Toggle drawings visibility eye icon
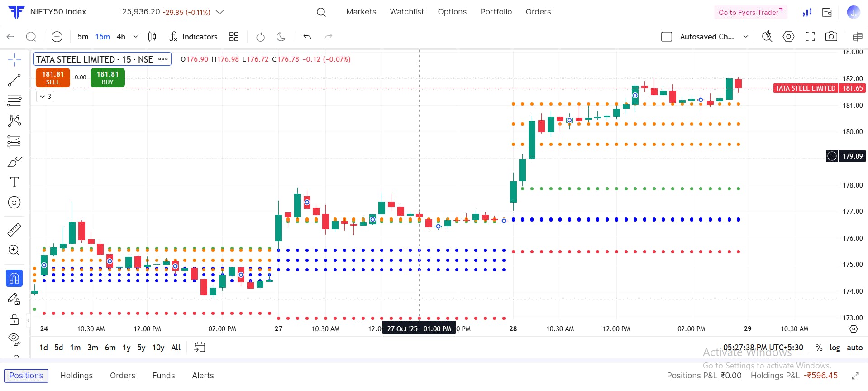 (x=14, y=338)
